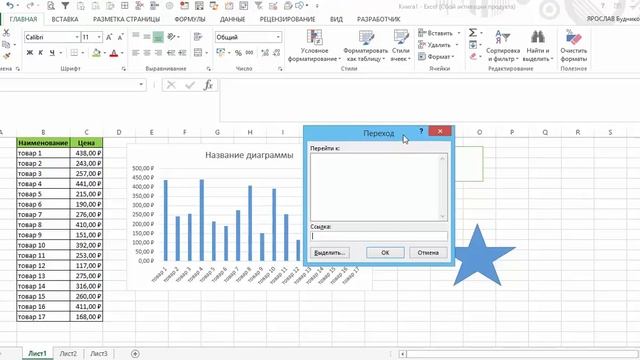Switch to the ВИД ribbon tab
640x360 pixels.
click(336, 19)
